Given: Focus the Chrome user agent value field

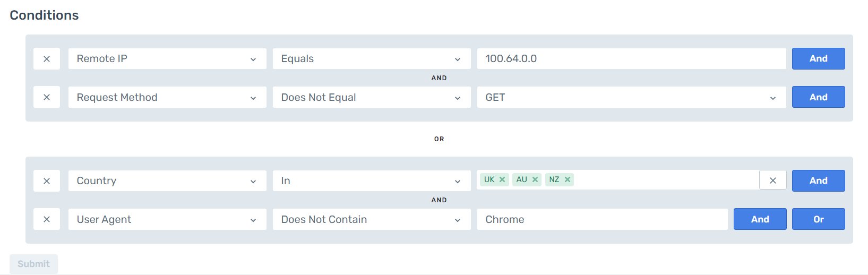Looking at the screenshot, I should click(x=603, y=219).
